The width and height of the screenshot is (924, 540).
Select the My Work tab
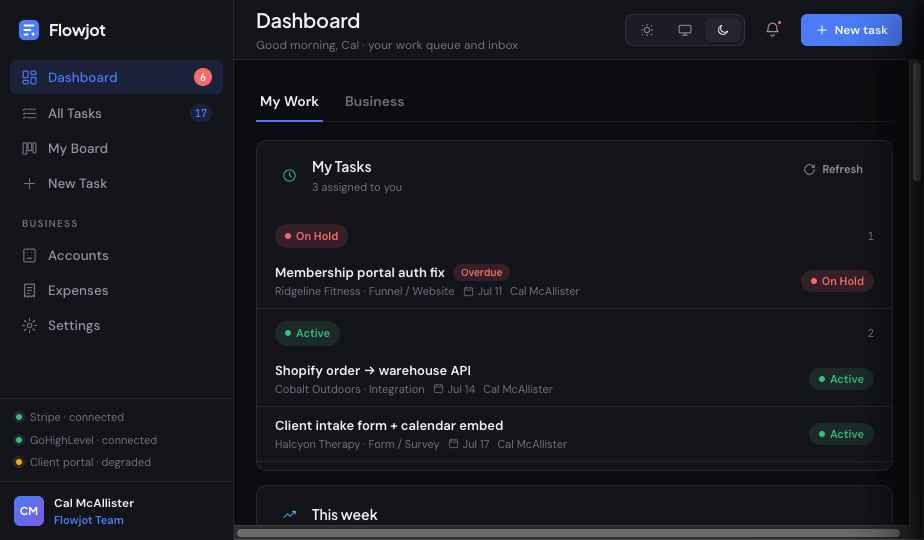[x=289, y=102]
